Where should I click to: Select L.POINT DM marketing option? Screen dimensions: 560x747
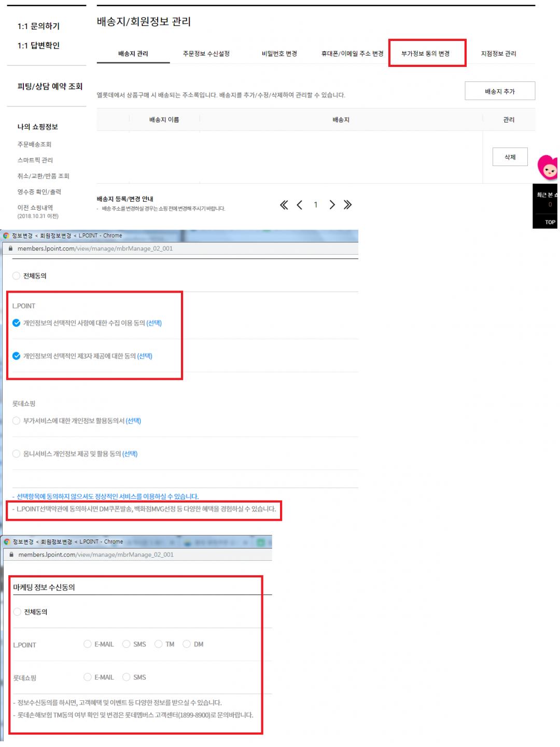click(187, 644)
